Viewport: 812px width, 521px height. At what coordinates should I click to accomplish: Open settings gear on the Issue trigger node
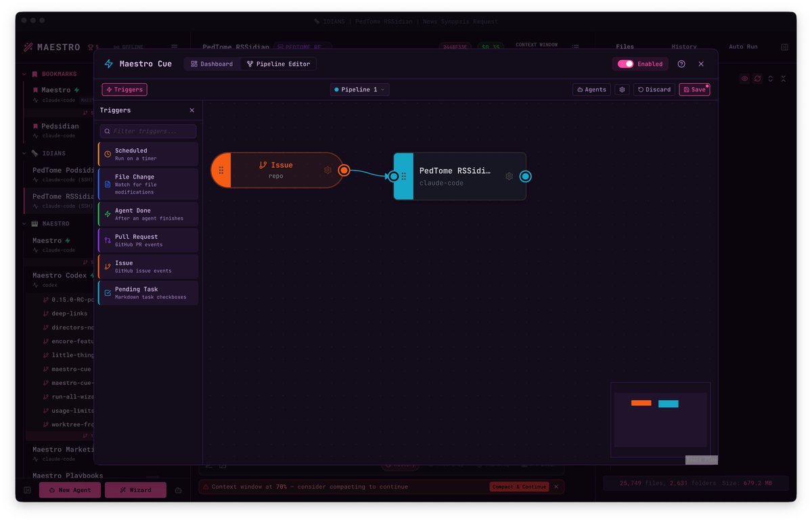tap(328, 171)
